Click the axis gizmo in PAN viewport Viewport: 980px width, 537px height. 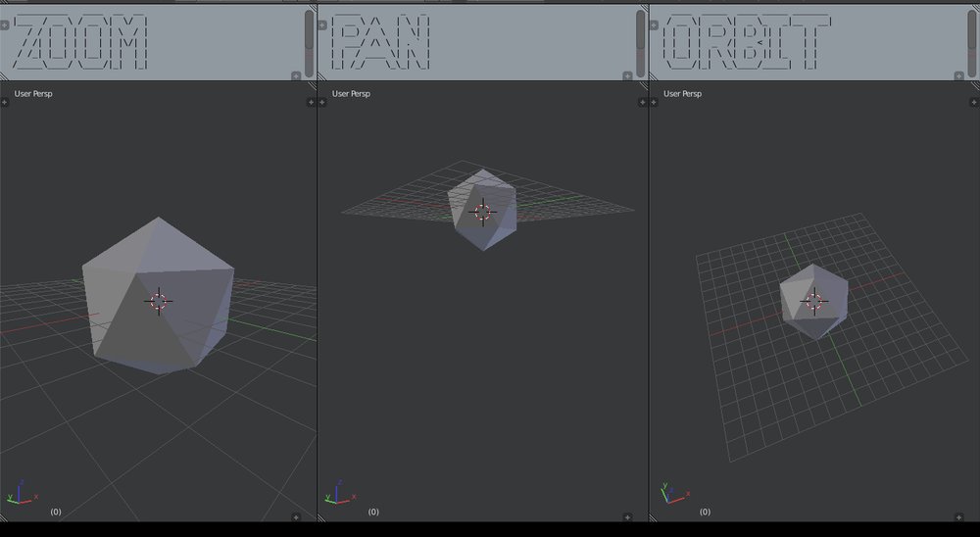(x=339, y=493)
